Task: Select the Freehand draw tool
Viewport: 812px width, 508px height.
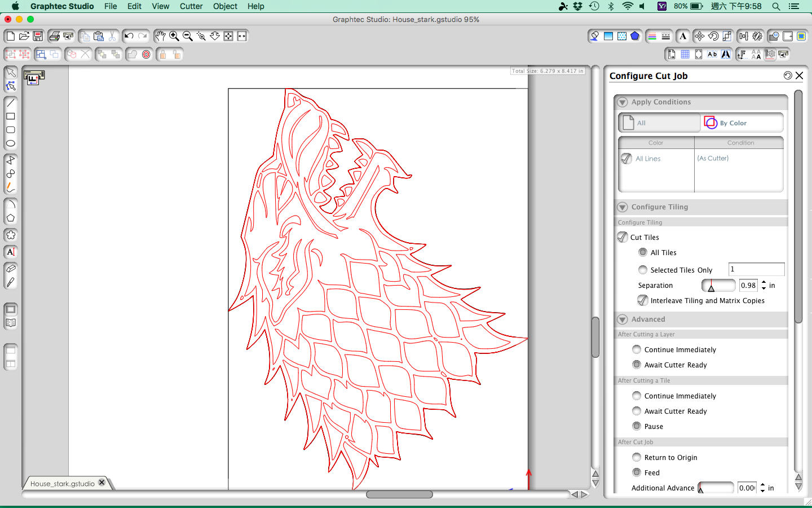Action: [x=11, y=187]
